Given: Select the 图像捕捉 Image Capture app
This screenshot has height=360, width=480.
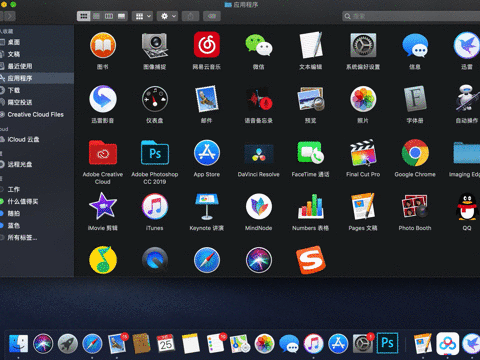Looking at the screenshot, I should coord(155,45).
